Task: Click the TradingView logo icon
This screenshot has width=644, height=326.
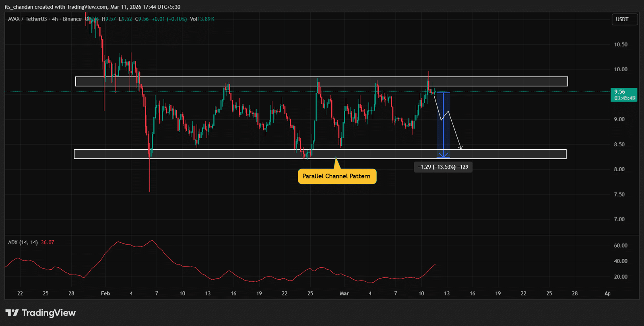Action: 12,313
